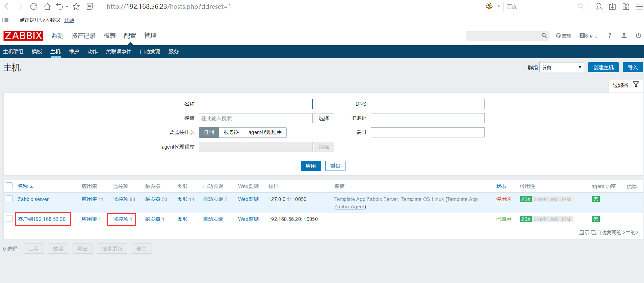Screen dimensions: 644x283
Task: Check the Zabbix server row checkbox
Action: pyautogui.click(x=9, y=199)
